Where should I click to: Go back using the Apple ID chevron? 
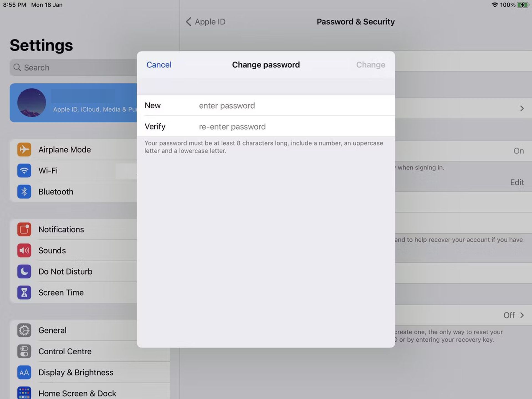coord(189,22)
